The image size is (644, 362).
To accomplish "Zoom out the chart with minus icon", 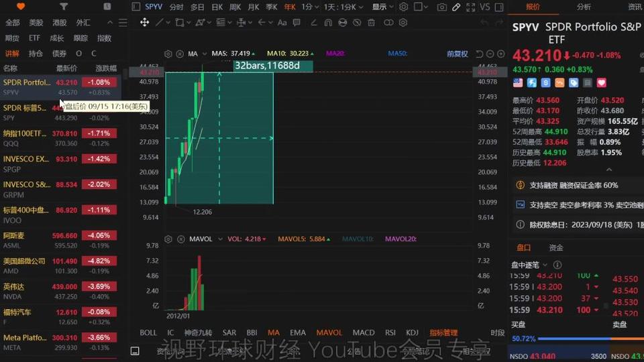I will point(490,54).
